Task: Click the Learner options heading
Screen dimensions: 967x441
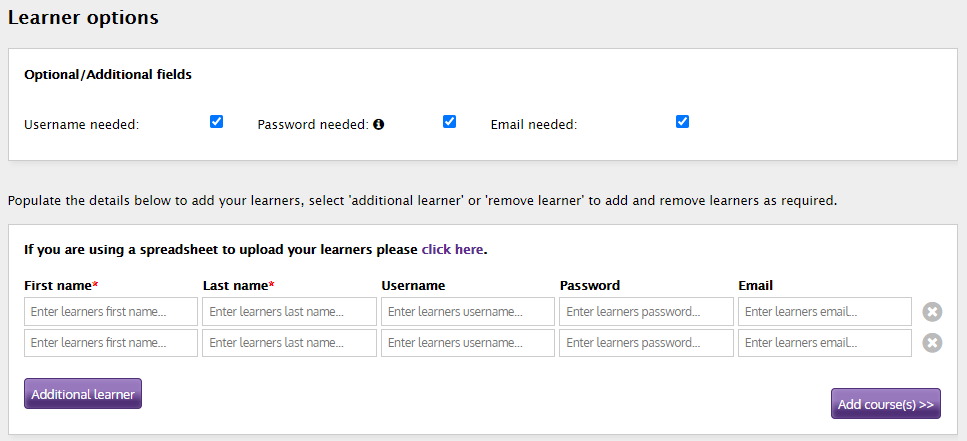Action: click(83, 18)
